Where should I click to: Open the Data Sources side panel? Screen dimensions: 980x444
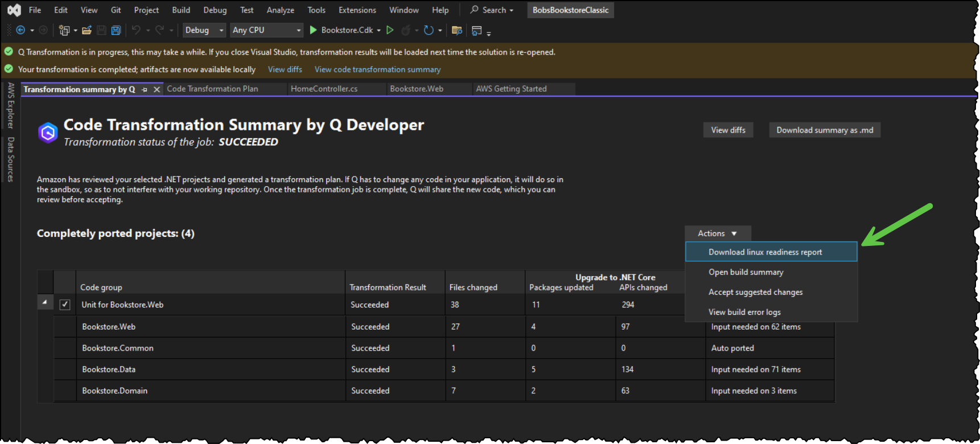[x=11, y=159]
